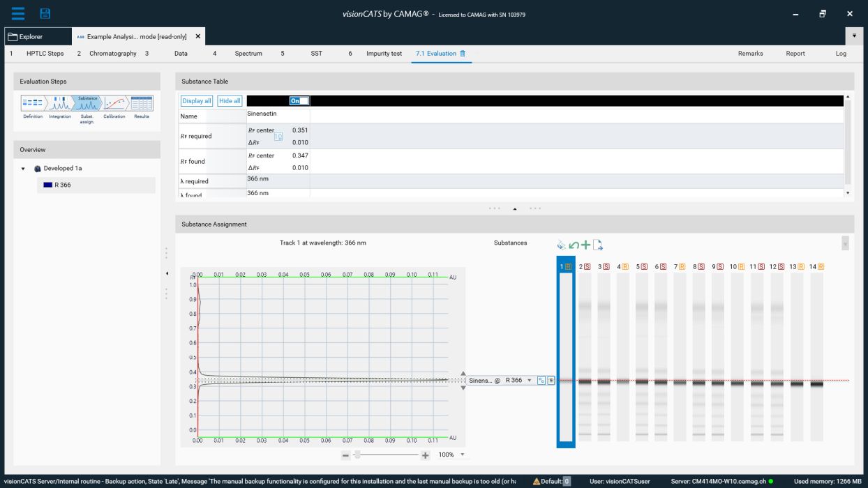The width and height of the screenshot is (868, 488).
Task: Collapse the Developed 1a tree node
Action: tap(23, 169)
